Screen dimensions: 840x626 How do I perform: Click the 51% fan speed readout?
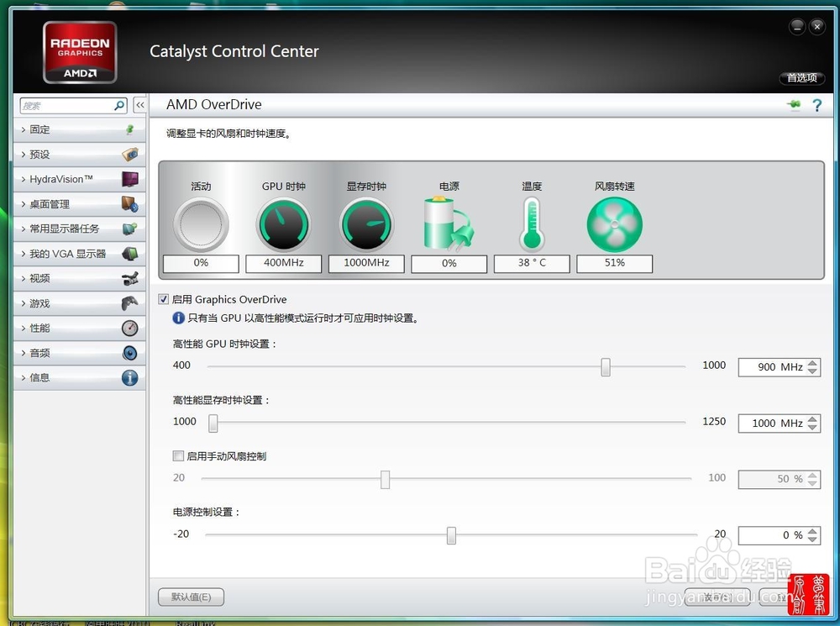tap(615, 263)
